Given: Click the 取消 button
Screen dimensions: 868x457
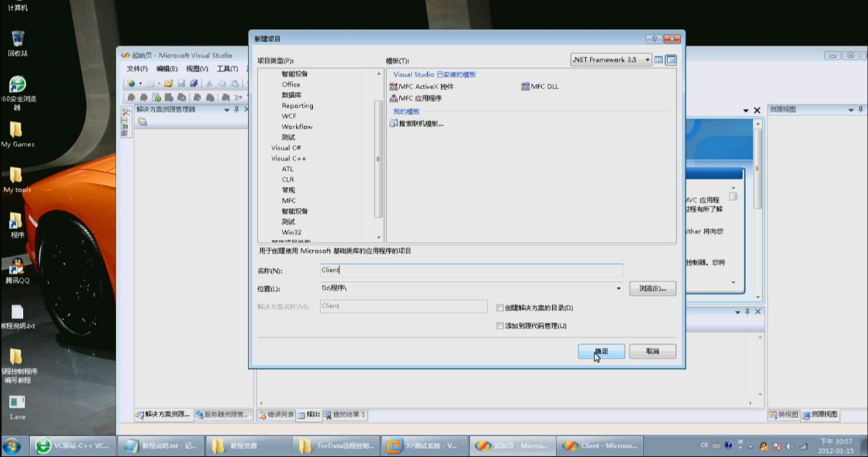Looking at the screenshot, I should (653, 351).
